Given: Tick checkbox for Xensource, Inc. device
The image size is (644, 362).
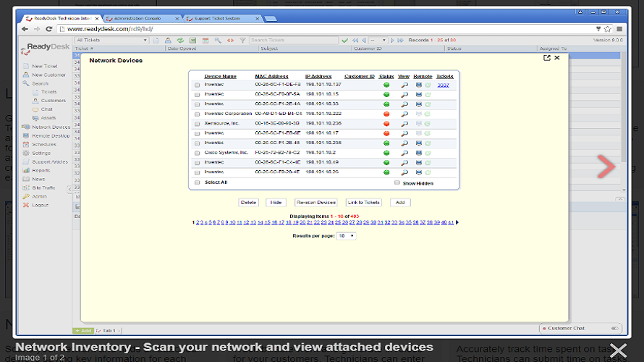Looking at the screenshot, I should [x=197, y=124].
